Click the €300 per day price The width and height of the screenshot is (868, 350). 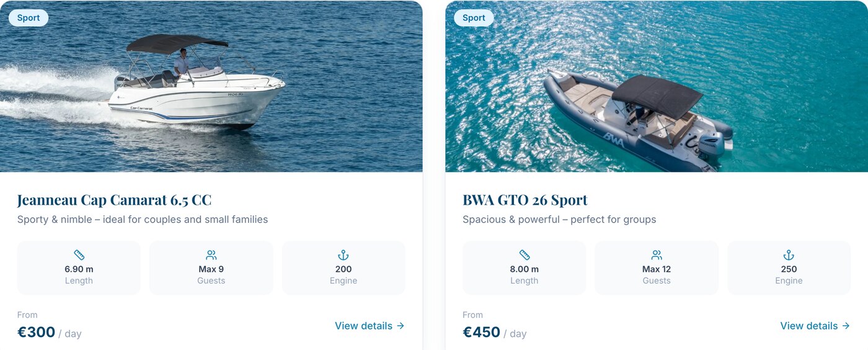click(x=50, y=333)
